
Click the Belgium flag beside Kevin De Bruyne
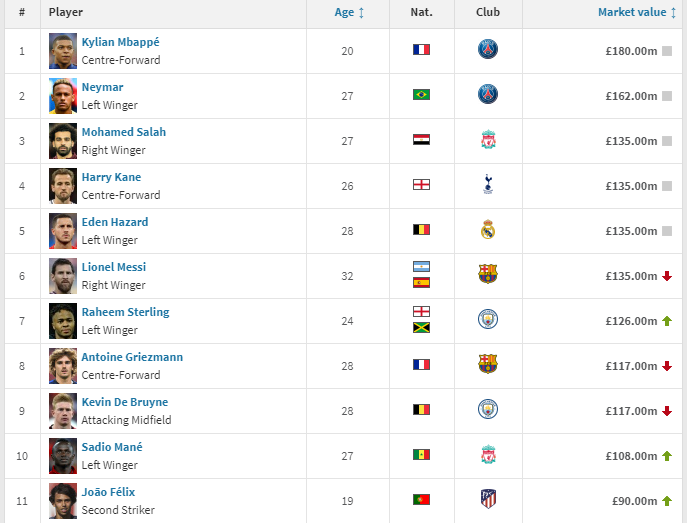(421, 410)
